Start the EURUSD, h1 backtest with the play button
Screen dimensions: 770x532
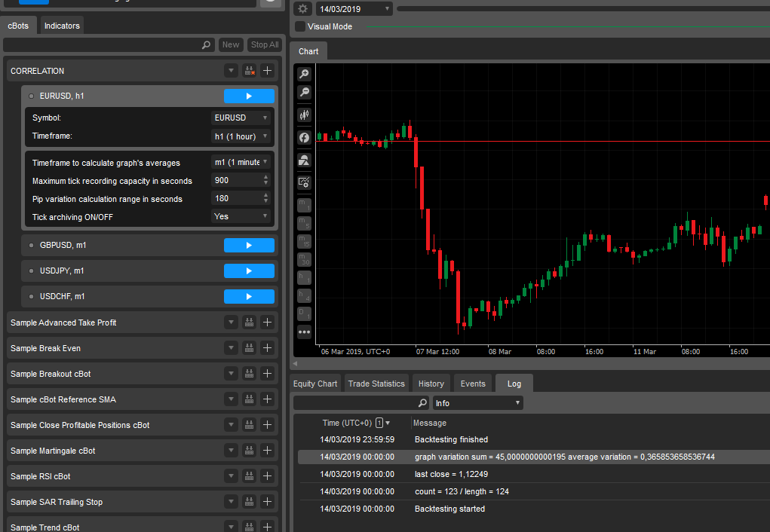click(x=249, y=96)
